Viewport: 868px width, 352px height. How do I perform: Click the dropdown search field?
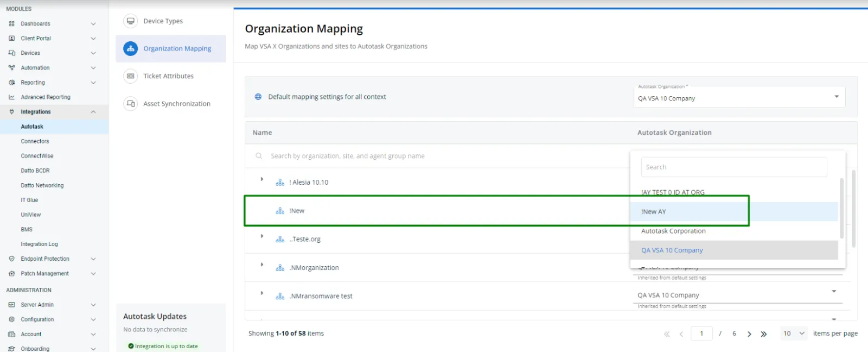733,167
